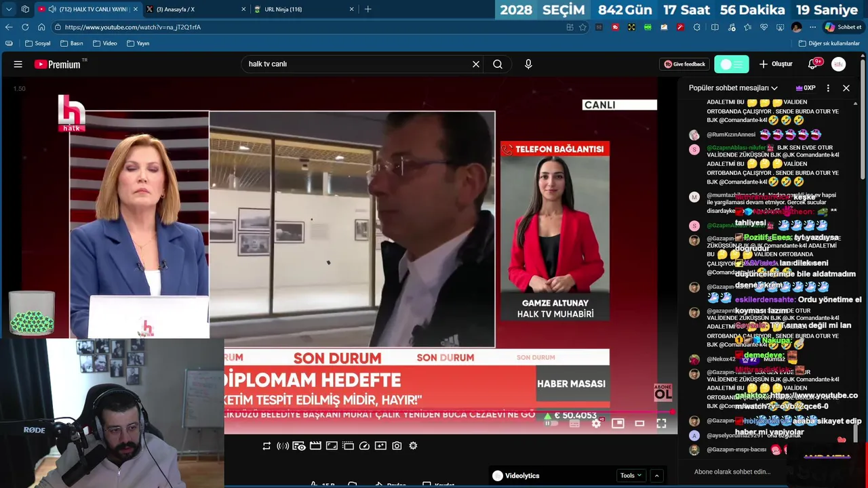Image resolution: width=868 pixels, height=488 pixels.
Task: Switch video to theater mode
Action: [639, 424]
